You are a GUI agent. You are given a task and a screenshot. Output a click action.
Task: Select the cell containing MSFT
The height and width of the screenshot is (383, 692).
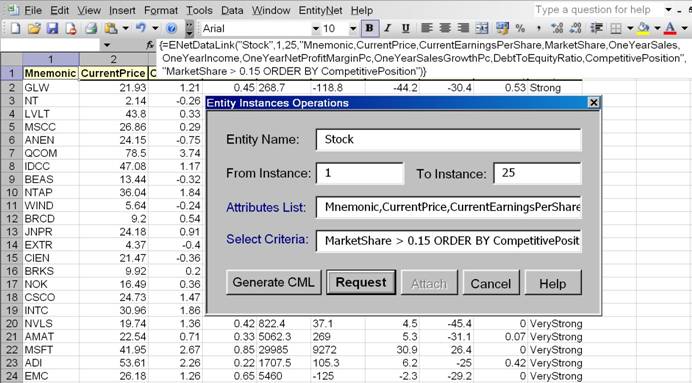click(50, 349)
